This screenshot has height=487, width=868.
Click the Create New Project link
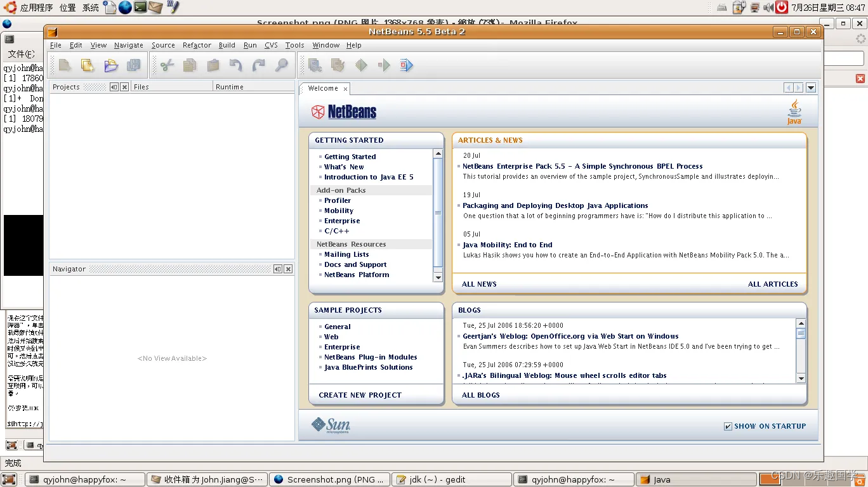click(360, 395)
